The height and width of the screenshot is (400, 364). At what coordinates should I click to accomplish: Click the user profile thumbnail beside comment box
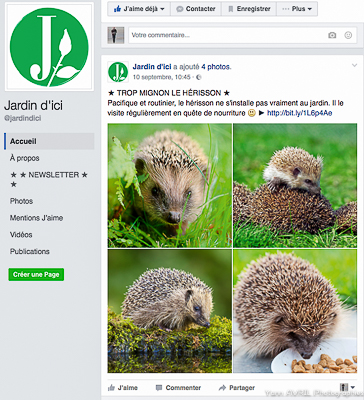116,35
